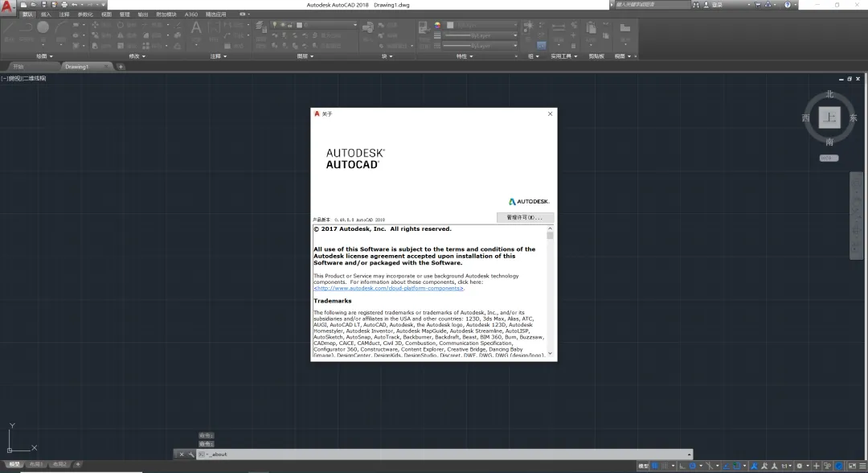Open the layer name combo box
This screenshot has height=473, width=868.
pyautogui.click(x=314, y=25)
